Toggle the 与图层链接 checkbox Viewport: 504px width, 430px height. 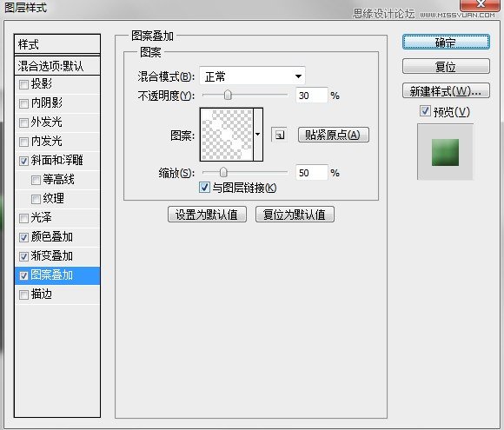coord(204,188)
